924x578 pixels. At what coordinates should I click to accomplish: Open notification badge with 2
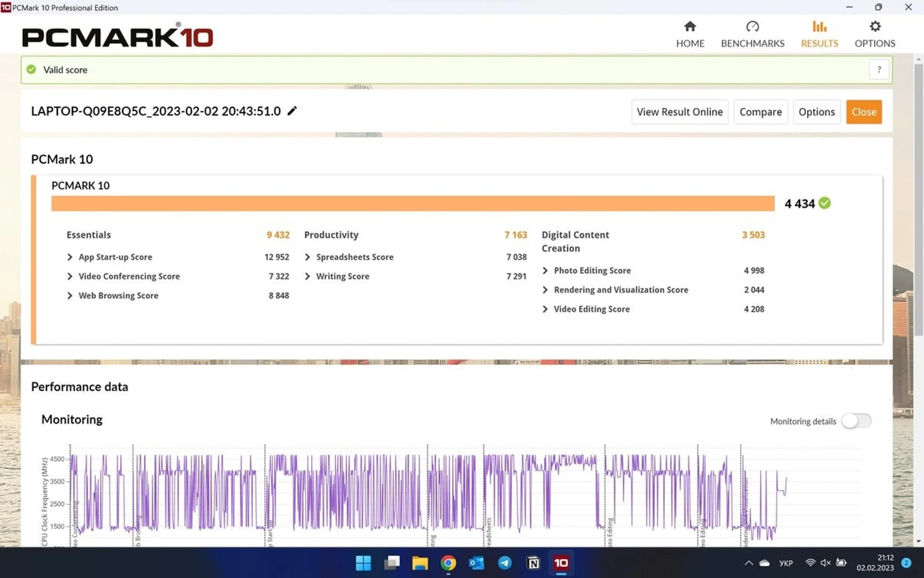(906, 563)
